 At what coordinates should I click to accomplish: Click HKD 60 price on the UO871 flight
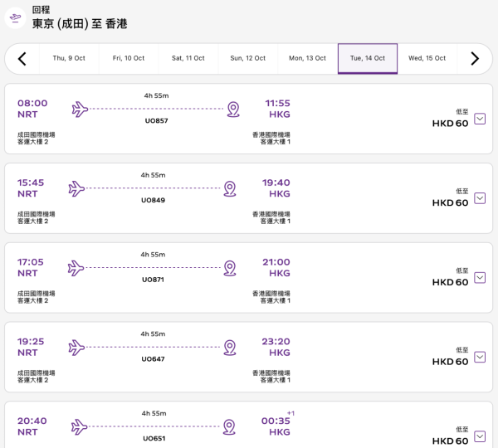point(450,282)
